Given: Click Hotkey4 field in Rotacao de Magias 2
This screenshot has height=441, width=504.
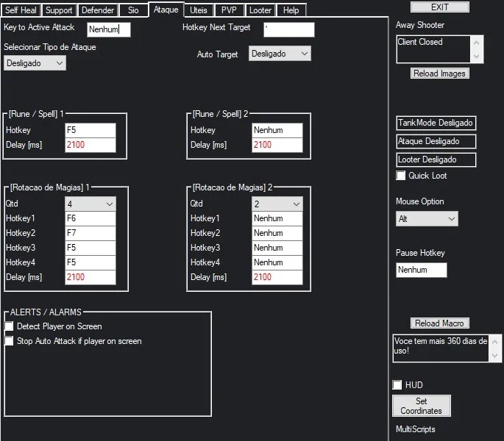Looking at the screenshot, I should pos(277,262).
